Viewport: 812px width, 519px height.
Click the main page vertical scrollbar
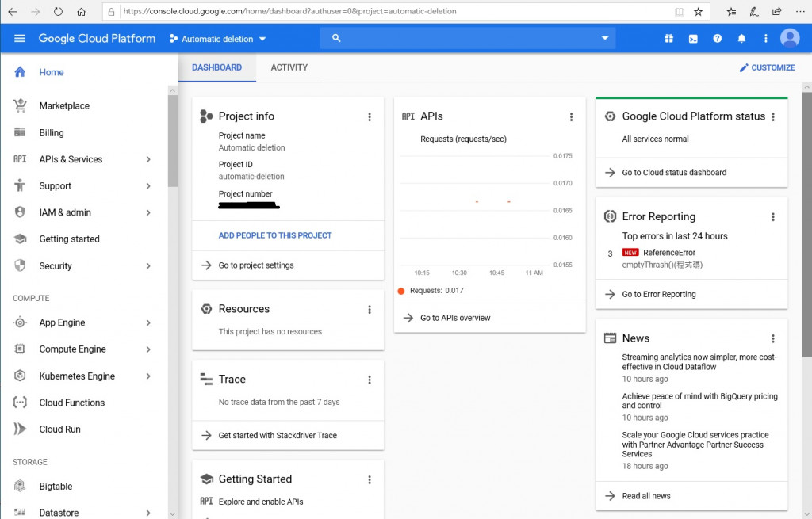[x=806, y=224]
